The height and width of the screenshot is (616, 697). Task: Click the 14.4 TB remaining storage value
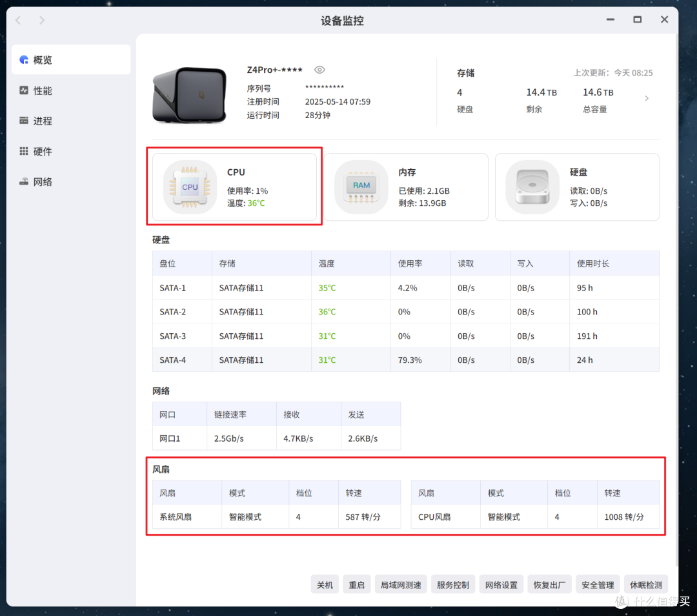(x=541, y=92)
